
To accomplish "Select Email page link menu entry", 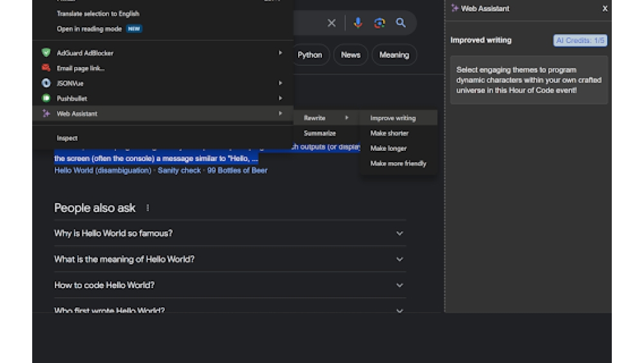I will pyautogui.click(x=163, y=68).
